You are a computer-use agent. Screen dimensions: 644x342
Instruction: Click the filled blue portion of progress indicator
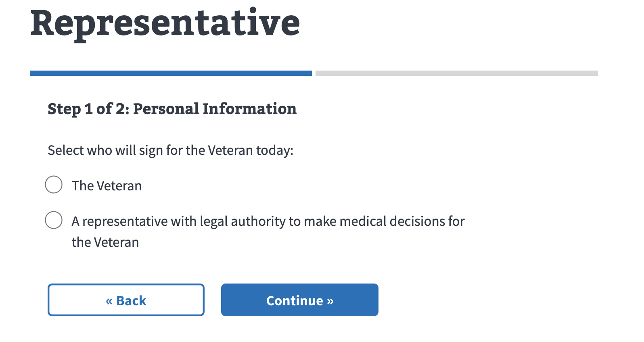[169, 73]
